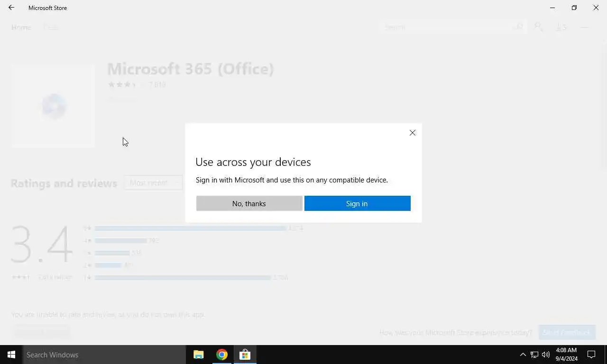Open the Store downloads icon
Image resolution: width=607 pixels, height=364 pixels.
(x=561, y=27)
